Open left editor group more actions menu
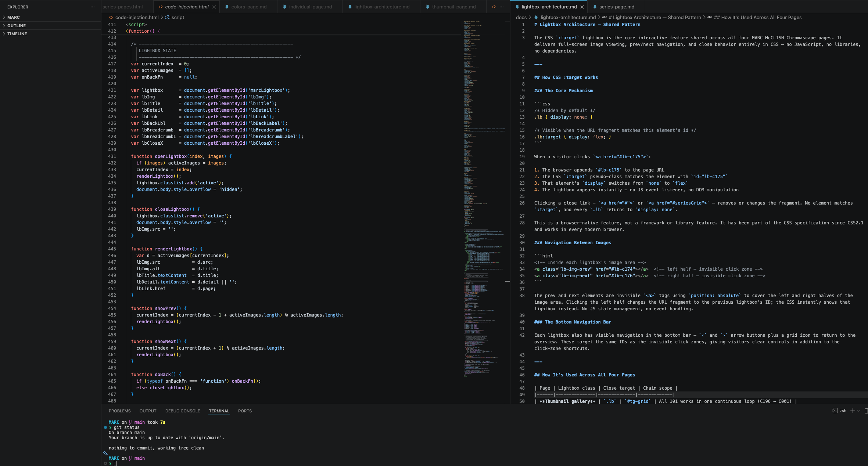The image size is (868, 466). pos(502,7)
